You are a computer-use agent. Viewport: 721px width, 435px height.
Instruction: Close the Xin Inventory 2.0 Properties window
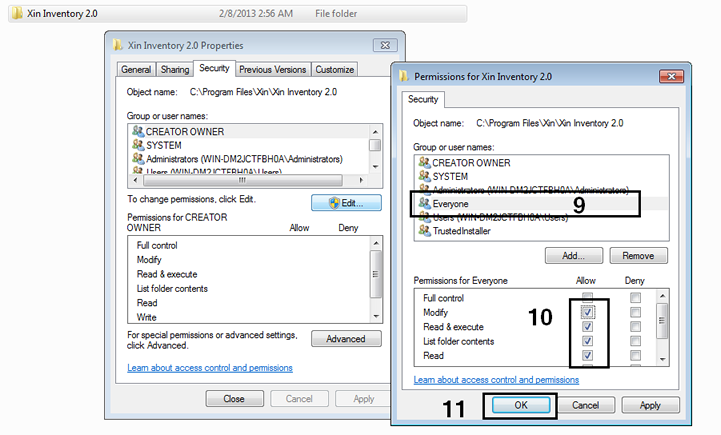tap(385, 45)
